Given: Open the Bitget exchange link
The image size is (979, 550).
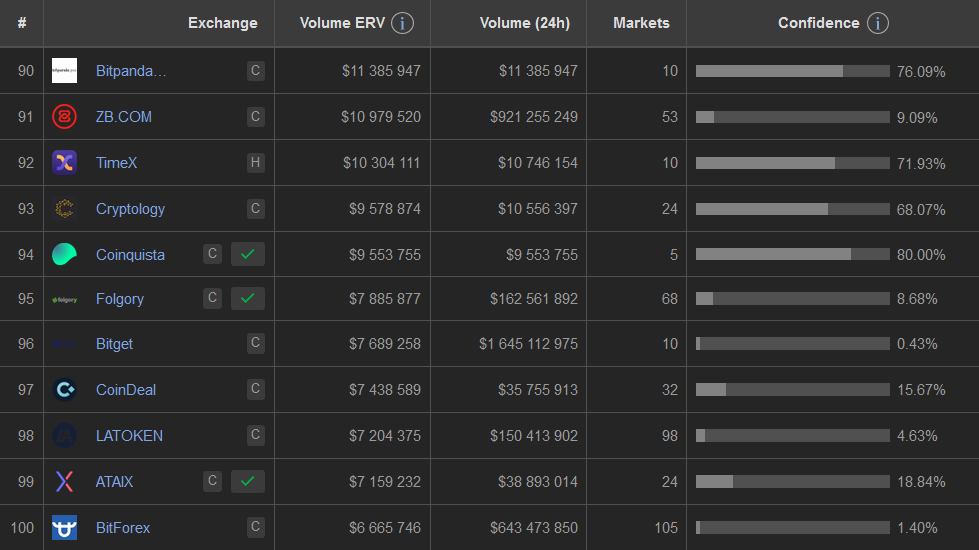Looking at the screenshot, I should tap(114, 344).
